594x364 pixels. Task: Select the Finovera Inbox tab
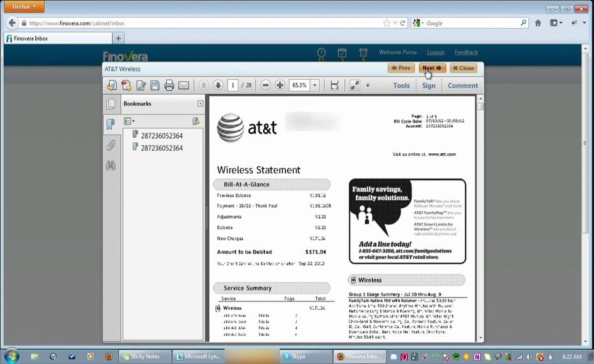[58, 38]
